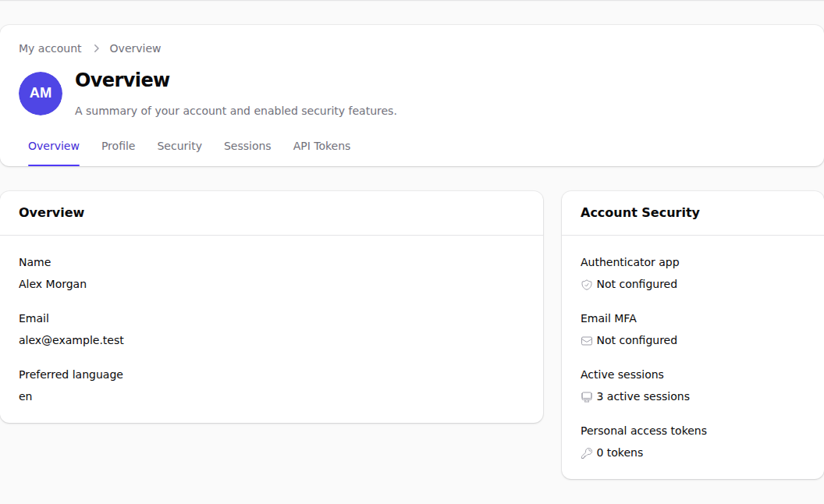Image resolution: width=824 pixels, height=504 pixels.
Task: Click the Authenticator app label
Action: 630,262
